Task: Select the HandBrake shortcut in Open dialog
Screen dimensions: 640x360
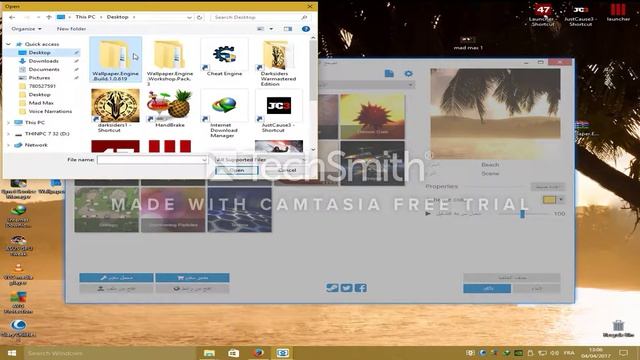Action: tap(170, 109)
